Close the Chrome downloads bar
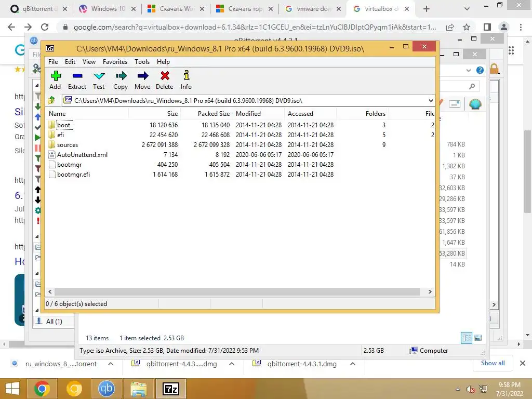532x399 pixels. pos(523,363)
